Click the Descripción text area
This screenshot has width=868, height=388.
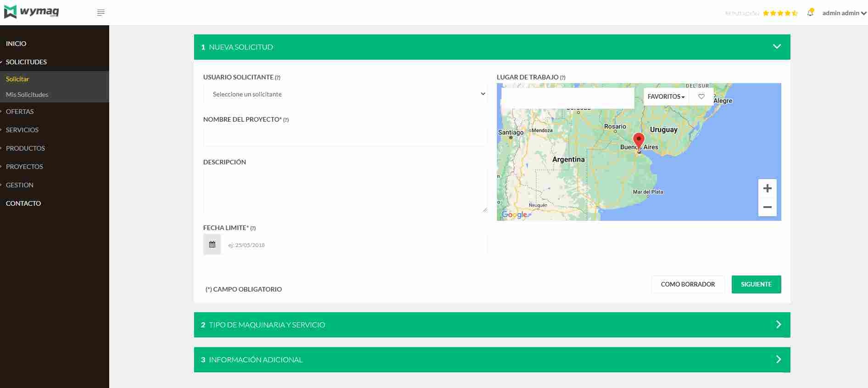[345, 191]
